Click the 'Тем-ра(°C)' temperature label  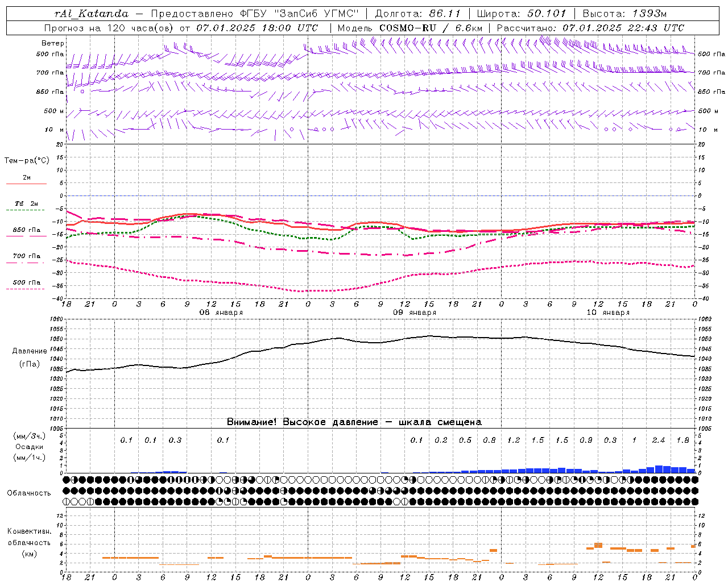[27, 160]
